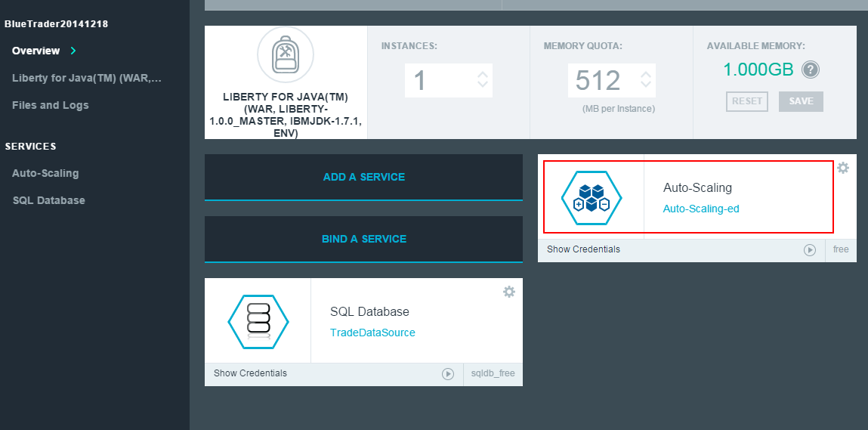The height and width of the screenshot is (430, 868).
Task: Decrease the Memory Quota with down arrow
Action: [646, 85]
